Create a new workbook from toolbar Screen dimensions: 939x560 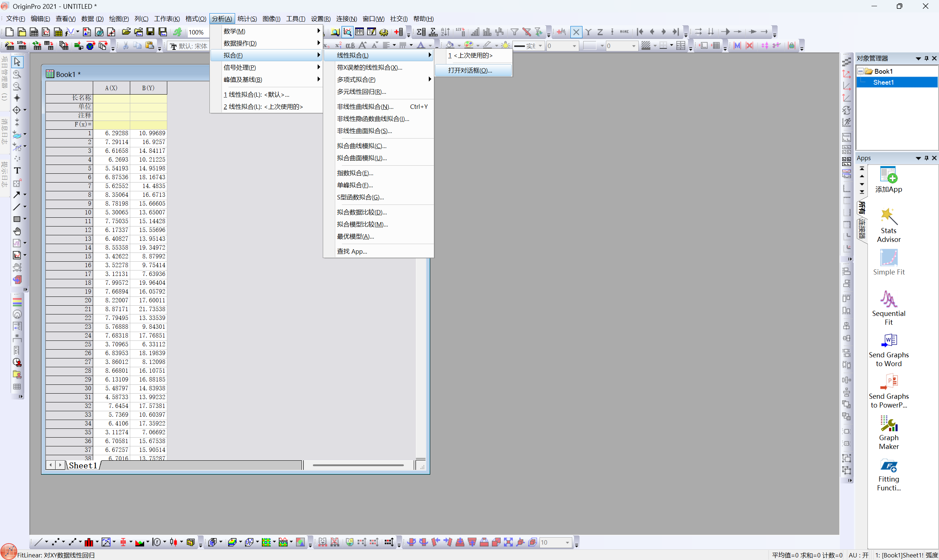(34, 32)
